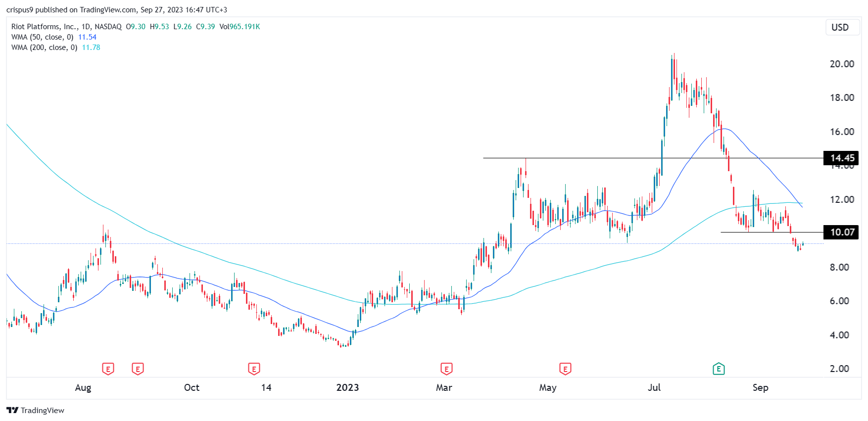Click the 6.00 price axis label

(x=839, y=301)
